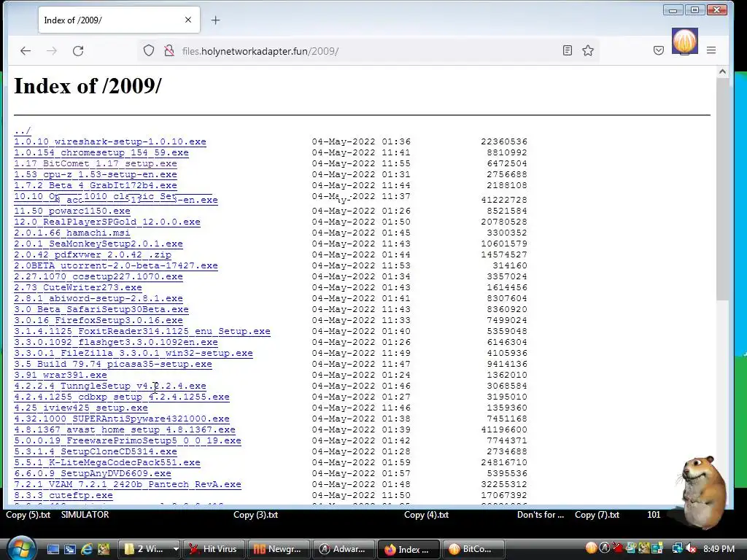Open FirefoxSetup3.0.16.exe link

coord(98,320)
